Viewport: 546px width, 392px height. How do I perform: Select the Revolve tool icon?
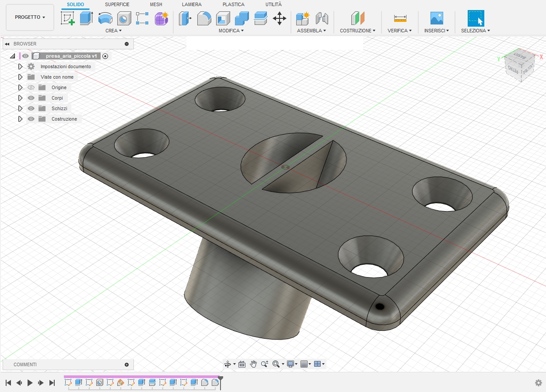point(105,18)
